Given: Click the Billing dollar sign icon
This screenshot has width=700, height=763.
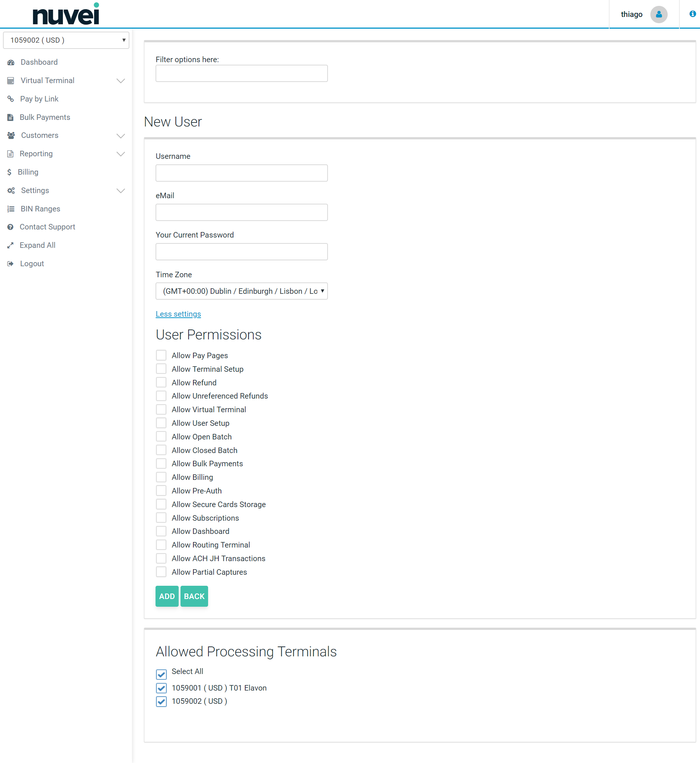Looking at the screenshot, I should (10, 172).
